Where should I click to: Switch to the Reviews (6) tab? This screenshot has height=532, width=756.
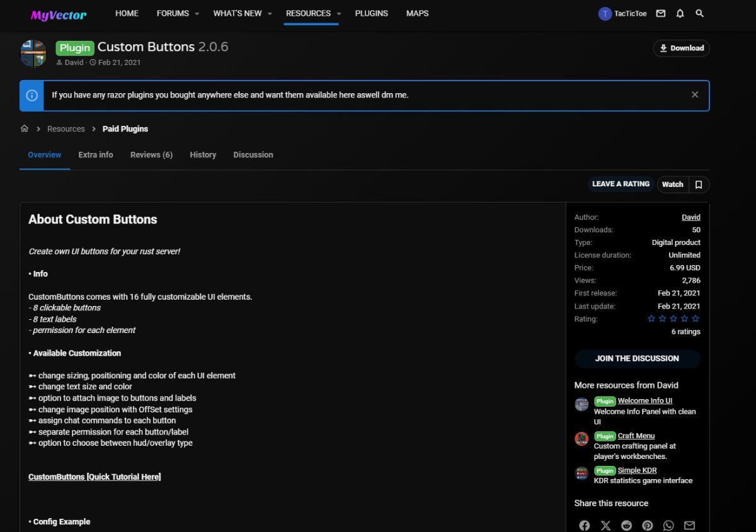click(151, 155)
